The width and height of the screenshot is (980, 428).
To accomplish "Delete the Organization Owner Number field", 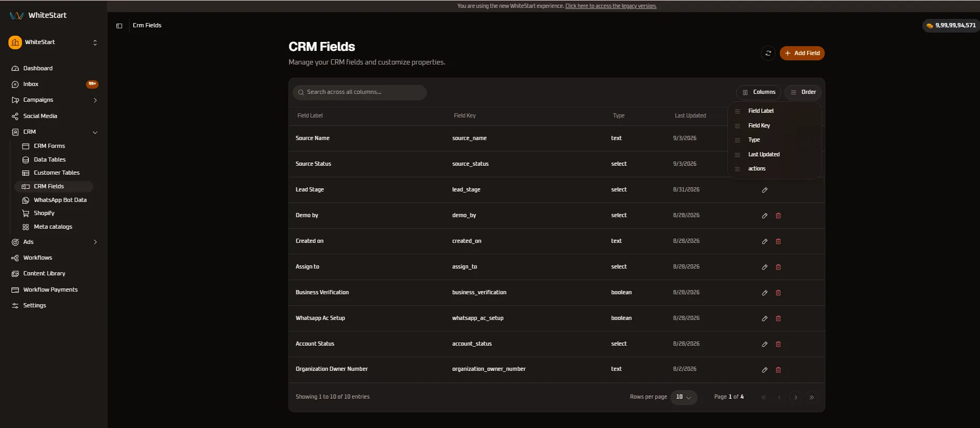I will point(778,370).
